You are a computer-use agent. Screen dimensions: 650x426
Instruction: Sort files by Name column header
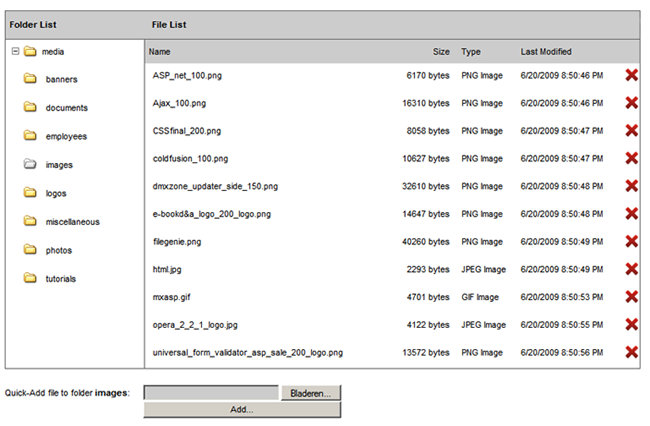[x=160, y=52]
